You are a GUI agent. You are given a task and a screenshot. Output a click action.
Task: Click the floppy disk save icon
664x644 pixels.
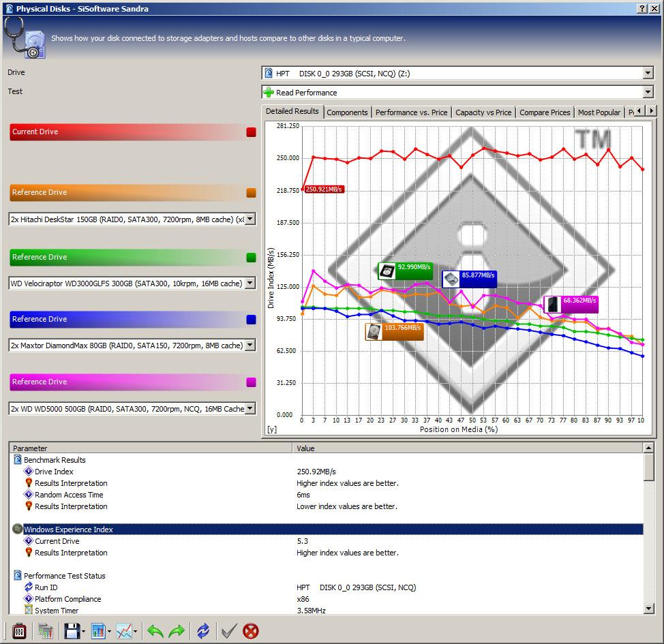point(72,631)
